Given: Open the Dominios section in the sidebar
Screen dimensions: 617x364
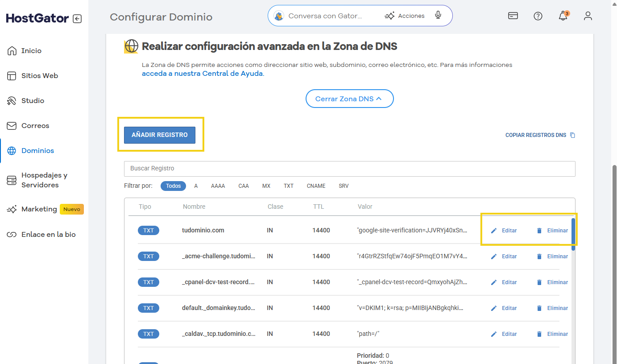Looking at the screenshot, I should pos(38,150).
